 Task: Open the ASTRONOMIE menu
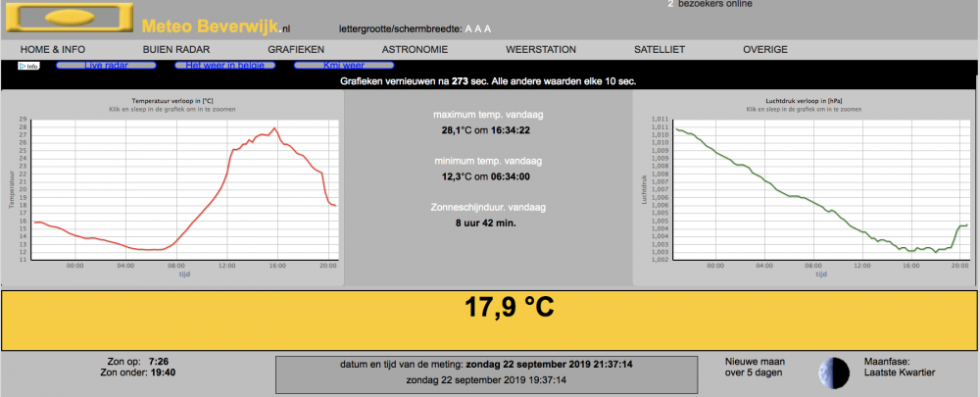coord(415,50)
